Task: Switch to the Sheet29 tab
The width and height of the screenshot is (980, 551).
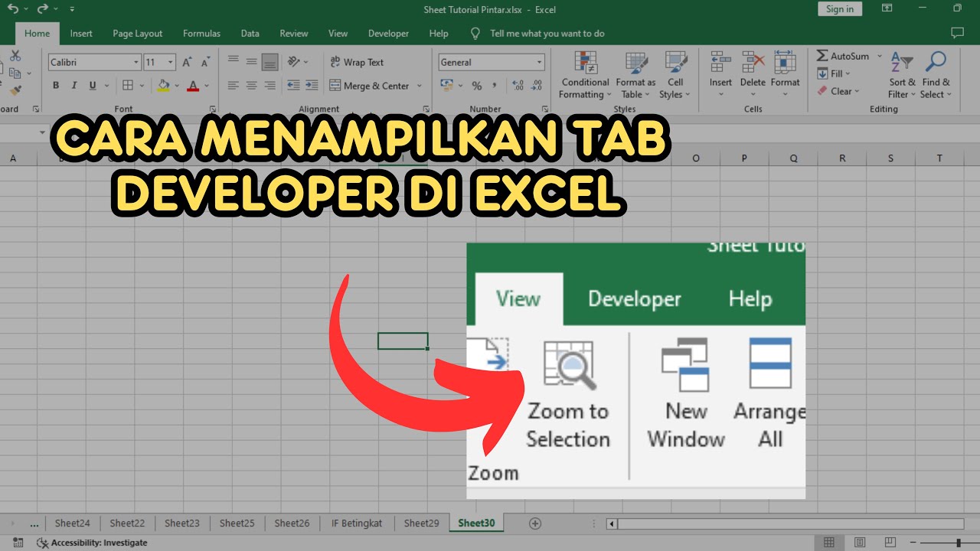Action: [x=422, y=523]
